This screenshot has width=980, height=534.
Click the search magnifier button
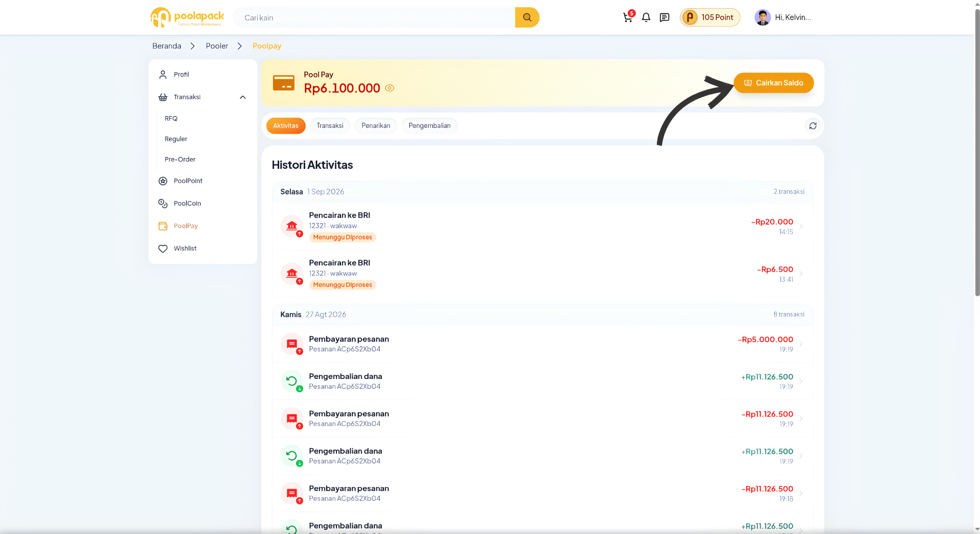pos(527,17)
